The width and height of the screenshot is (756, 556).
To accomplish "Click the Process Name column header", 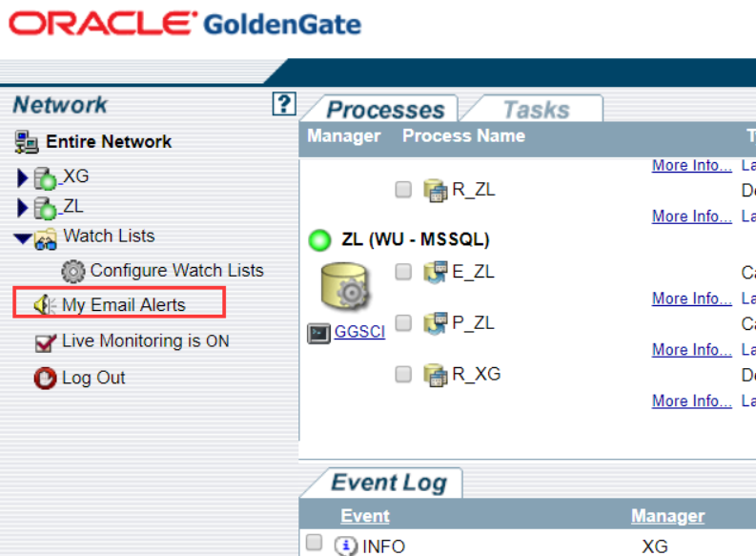I will point(463,135).
